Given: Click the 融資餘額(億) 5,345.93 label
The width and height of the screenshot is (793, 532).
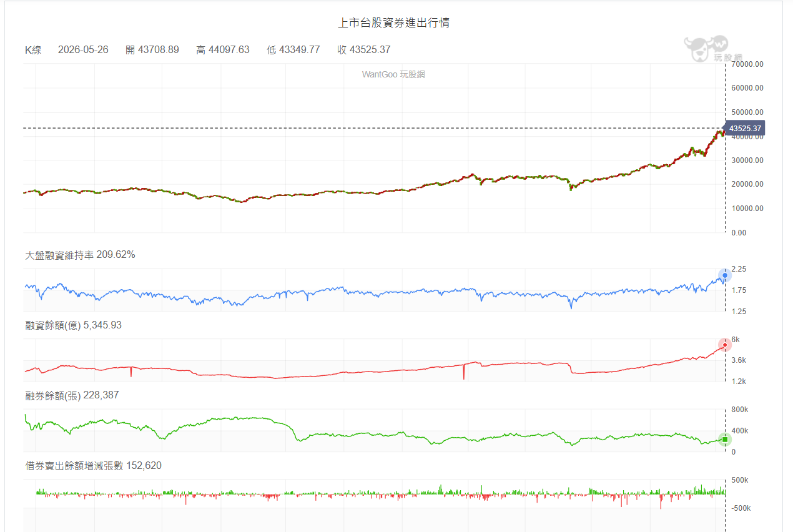Looking at the screenshot, I should (73, 325).
